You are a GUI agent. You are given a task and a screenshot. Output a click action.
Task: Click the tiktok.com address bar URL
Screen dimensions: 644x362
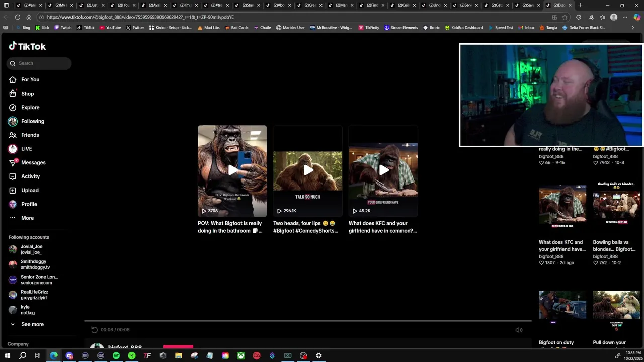(x=140, y=17)
